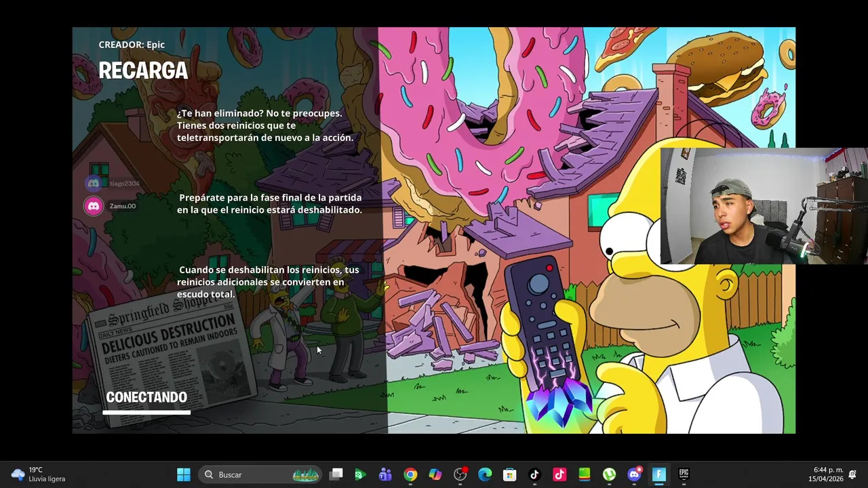The image size is (868, 488).
Task: Open Microsoft Edge from the taskbar
Action: (485, 474)
